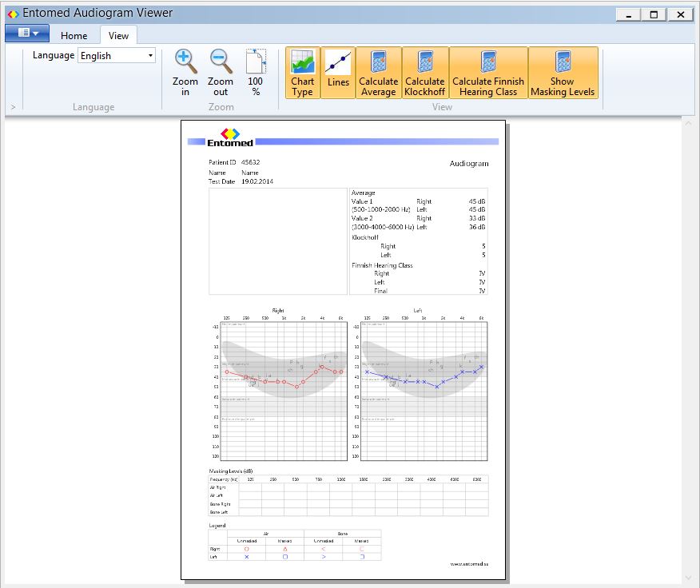Toggle the Lines display button
700x588 pixels.
click(x=338, y=73)
